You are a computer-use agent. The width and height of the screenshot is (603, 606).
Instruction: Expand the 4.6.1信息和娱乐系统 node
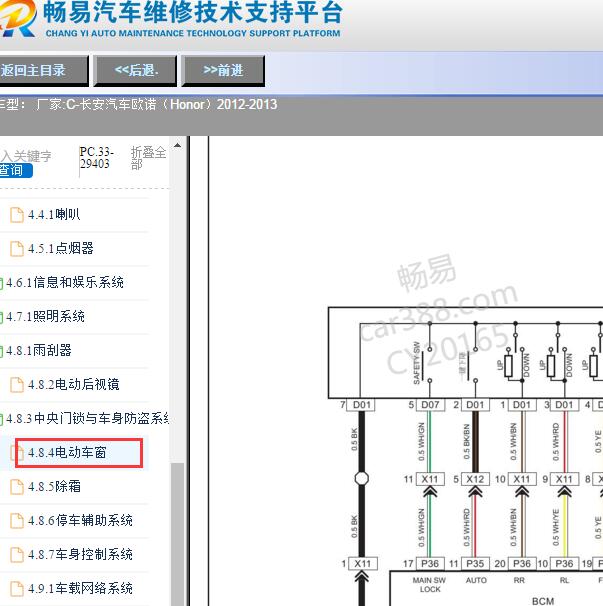65,283
